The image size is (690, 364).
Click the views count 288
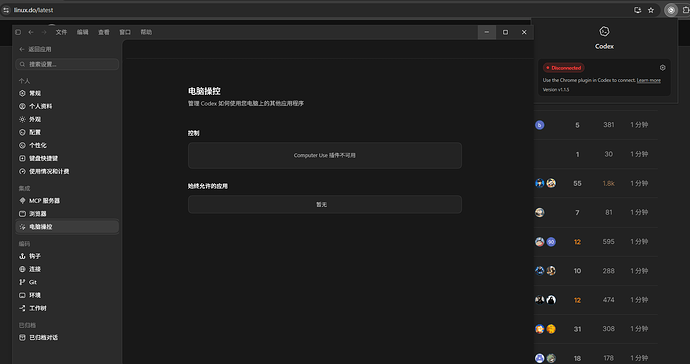click(x=609, y=271)
